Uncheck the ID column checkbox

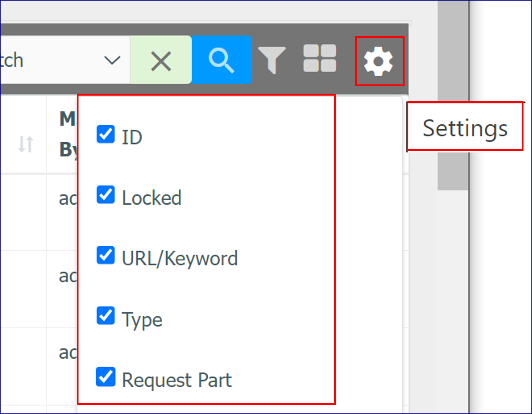tap(105, 134)
